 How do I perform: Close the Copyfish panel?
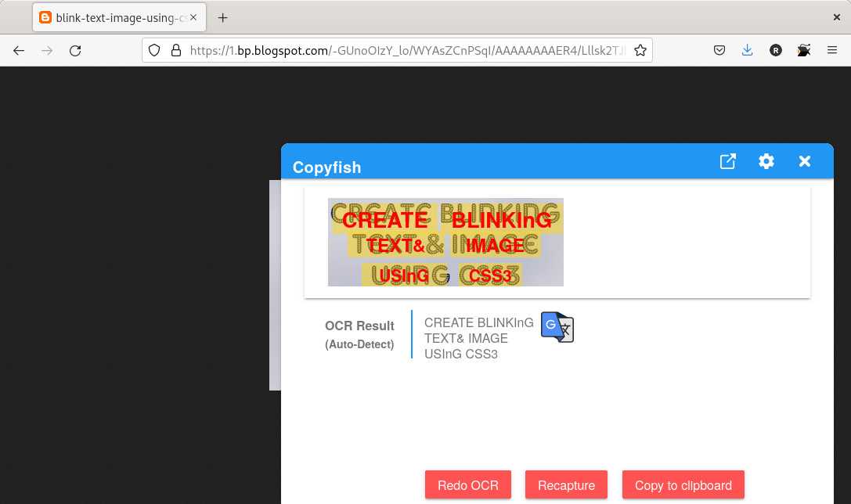pyautogui.click(x=804, y=161)
